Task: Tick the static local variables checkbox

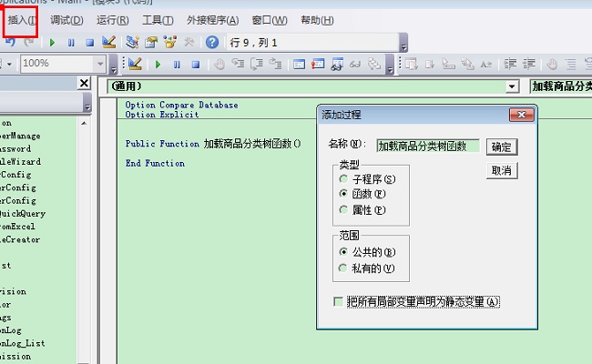Action: [x=338, y=302]
